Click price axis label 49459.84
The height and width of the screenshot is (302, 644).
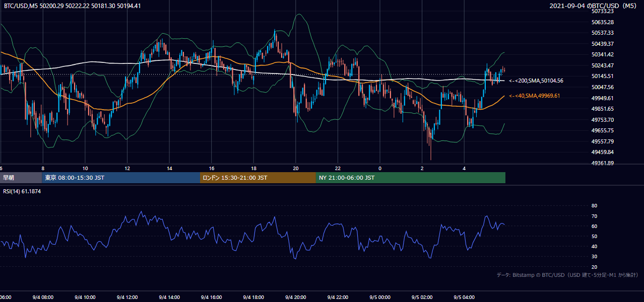pyautogui.click(x=602, y=152)
